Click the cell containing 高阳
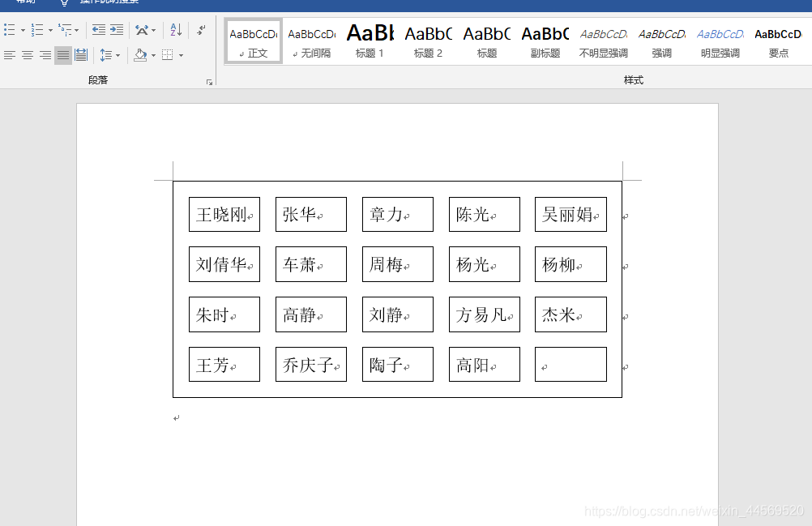The width and height of the screenshot is (812, 526). (x=484, y=365)
